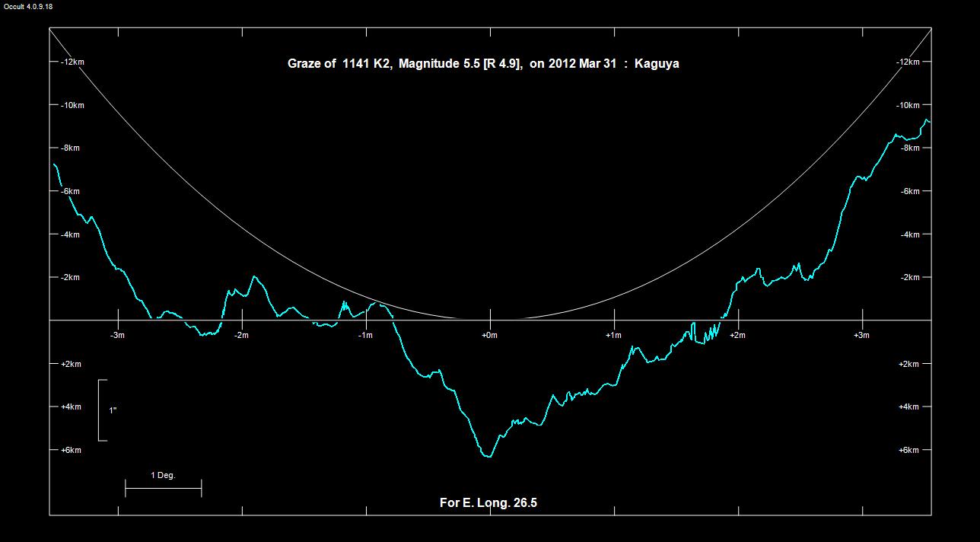Screen dimensions: 980x542
Task: Click the 1 arcsecond vertical scale bracket
Action: click(x=101, y=410)
